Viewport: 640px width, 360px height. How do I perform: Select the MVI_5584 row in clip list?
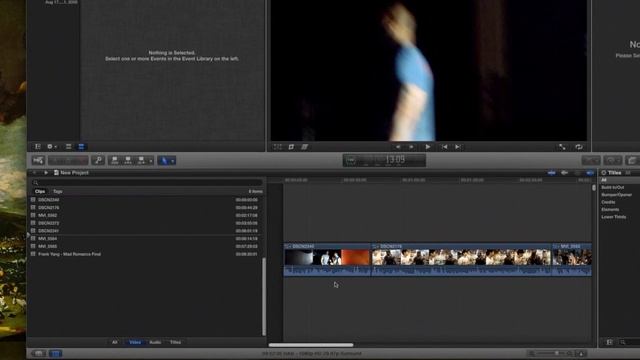click(x=144, y=239)
